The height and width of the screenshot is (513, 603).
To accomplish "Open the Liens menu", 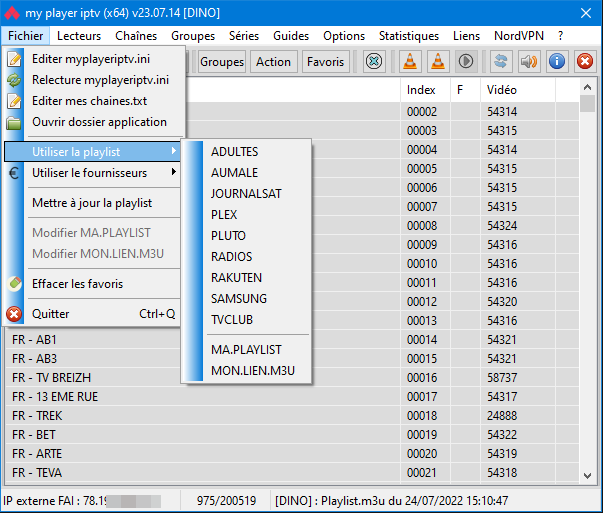I will 466,36.
